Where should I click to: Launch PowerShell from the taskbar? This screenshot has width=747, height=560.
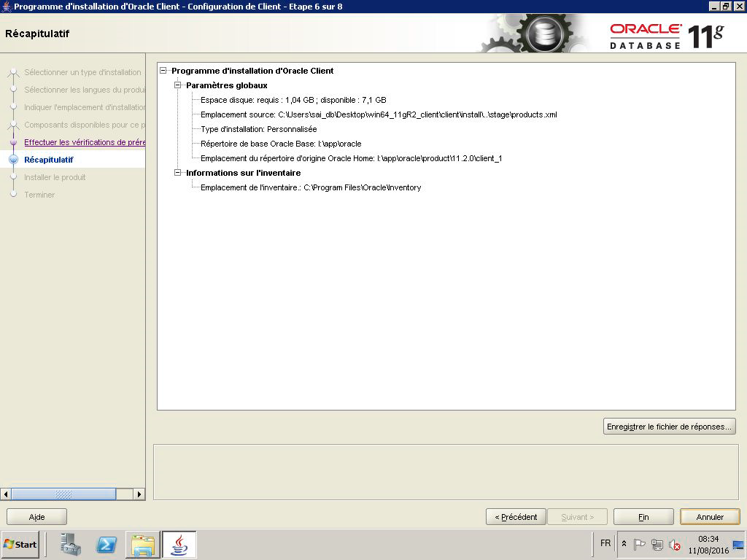[107, 544]
